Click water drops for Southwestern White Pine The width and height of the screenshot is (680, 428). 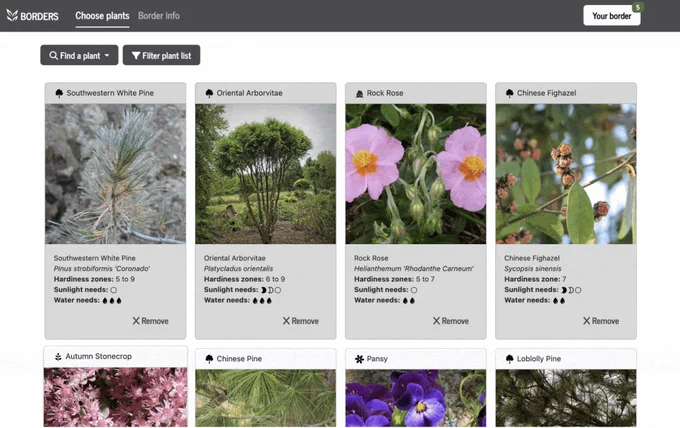tap(112, 301)
